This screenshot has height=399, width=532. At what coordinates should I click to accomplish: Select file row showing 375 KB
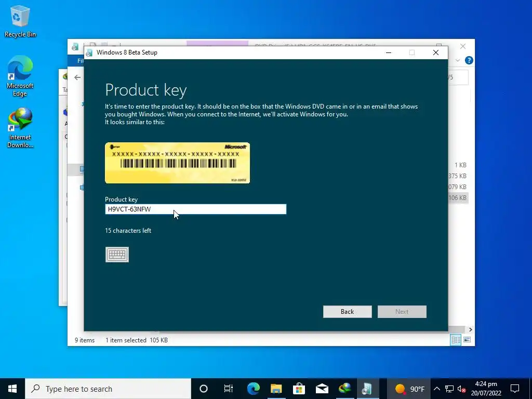[458, 176]
